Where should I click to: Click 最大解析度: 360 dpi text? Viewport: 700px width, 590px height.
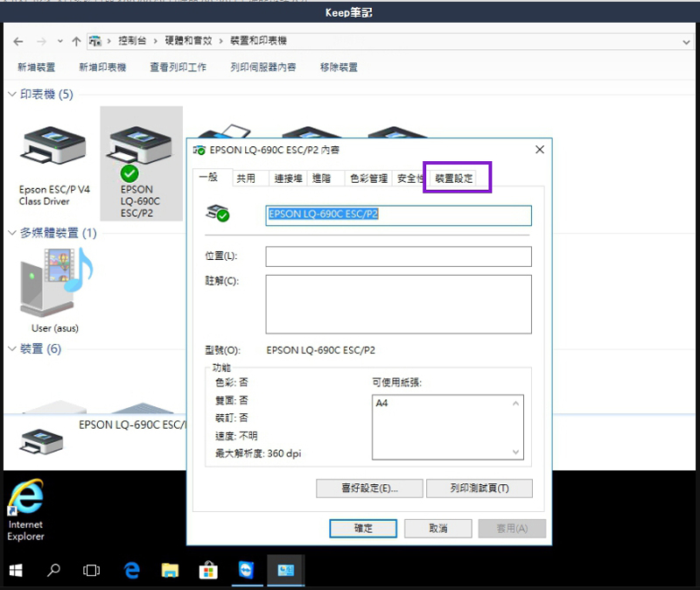click(x=258, y=453)
